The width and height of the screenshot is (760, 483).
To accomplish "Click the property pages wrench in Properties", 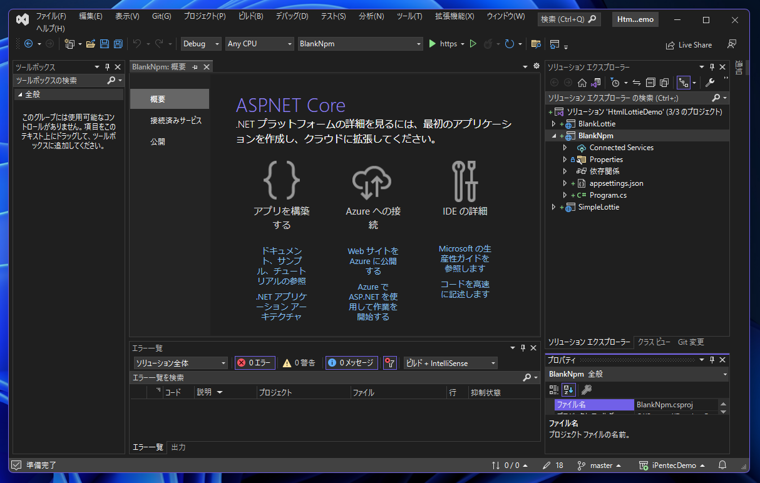I will tap(586, 390).
